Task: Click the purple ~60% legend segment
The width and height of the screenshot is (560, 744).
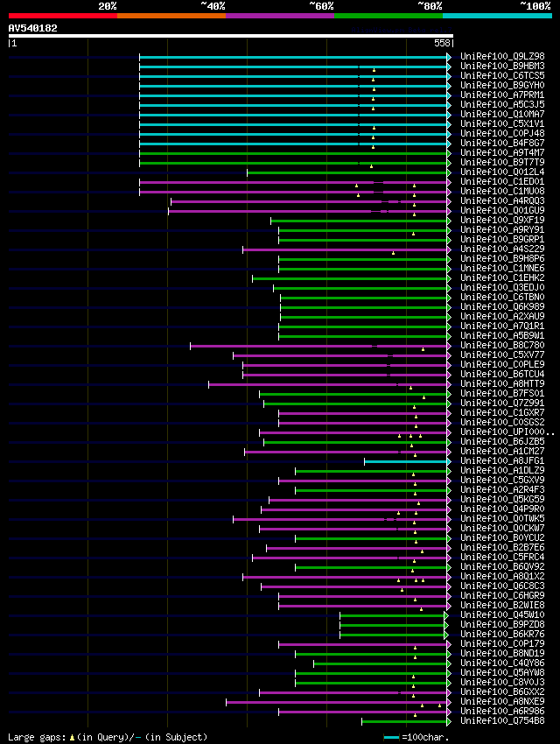Action: [x=280, y=16]
